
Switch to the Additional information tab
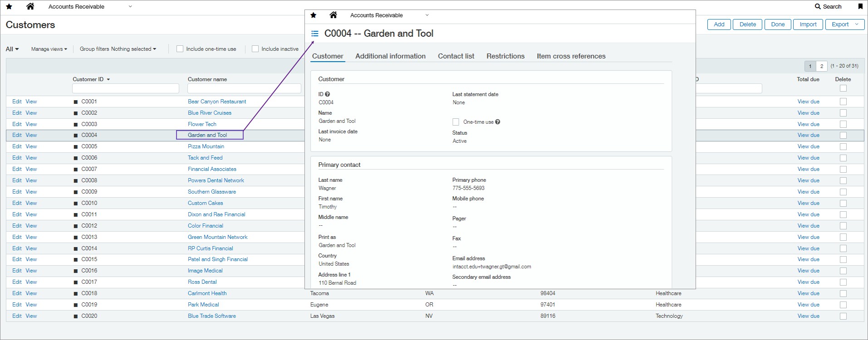point(390,56)
